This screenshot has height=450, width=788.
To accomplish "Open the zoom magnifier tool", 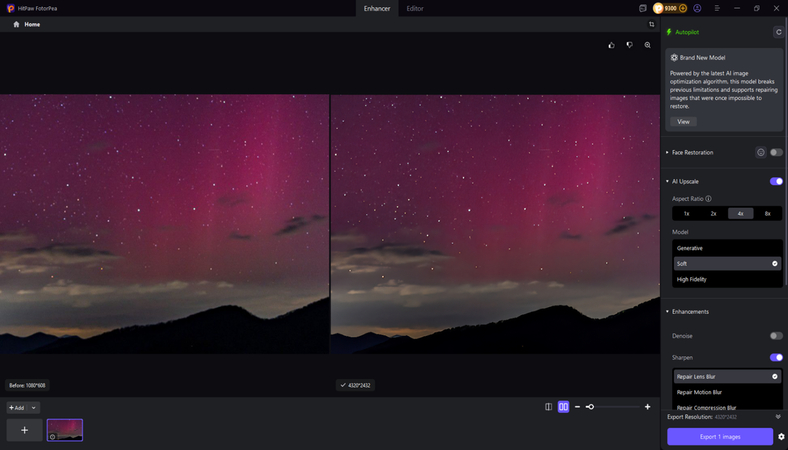I will (x=648, y=45).
